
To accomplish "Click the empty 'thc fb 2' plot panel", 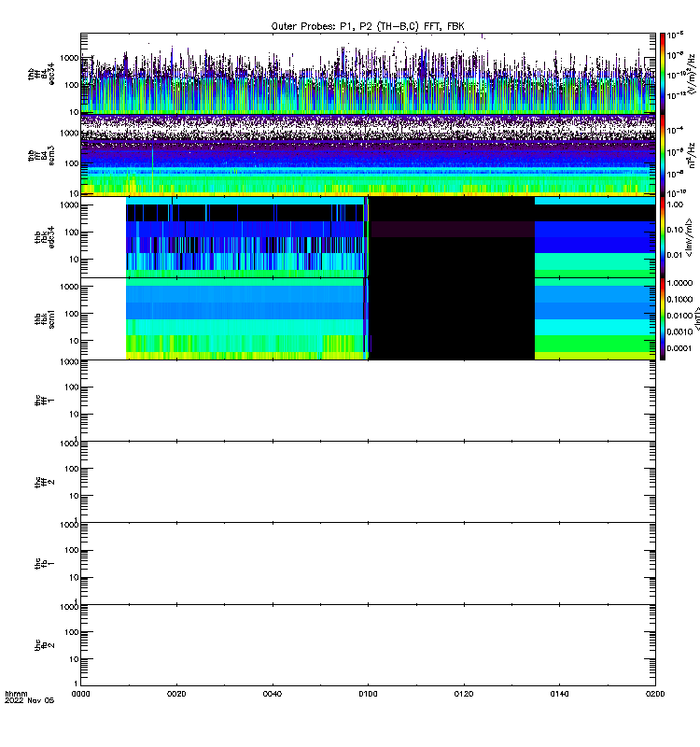I will point(368,645).
